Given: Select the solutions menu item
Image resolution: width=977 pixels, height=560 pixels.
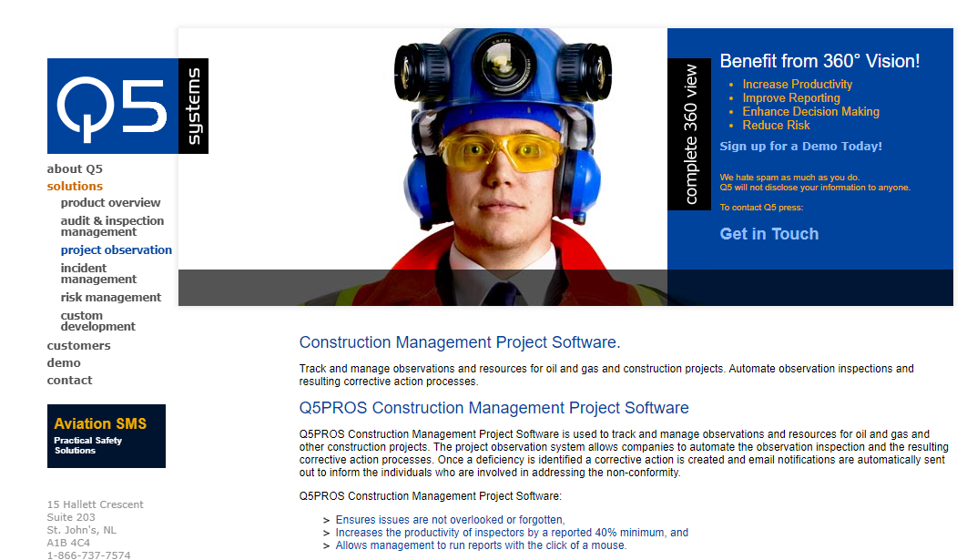Looking at the screenshot, I should click(x=75, y=186).
